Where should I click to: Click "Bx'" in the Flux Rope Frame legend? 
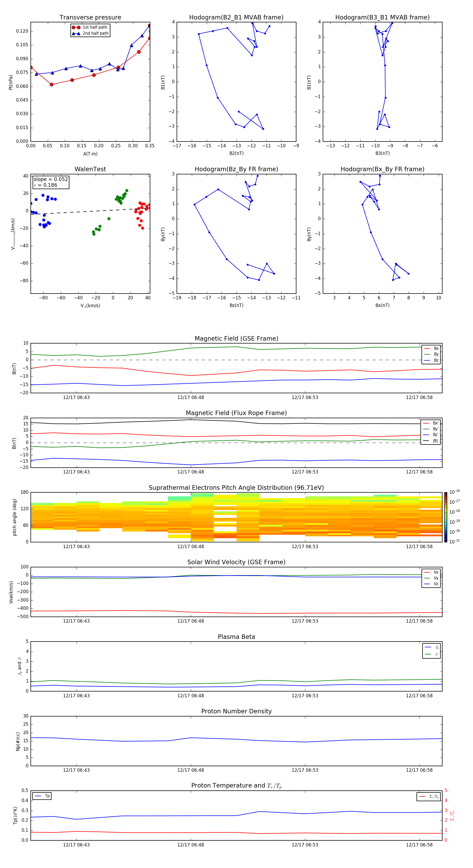pyautogui.click(x=436, y=423)
